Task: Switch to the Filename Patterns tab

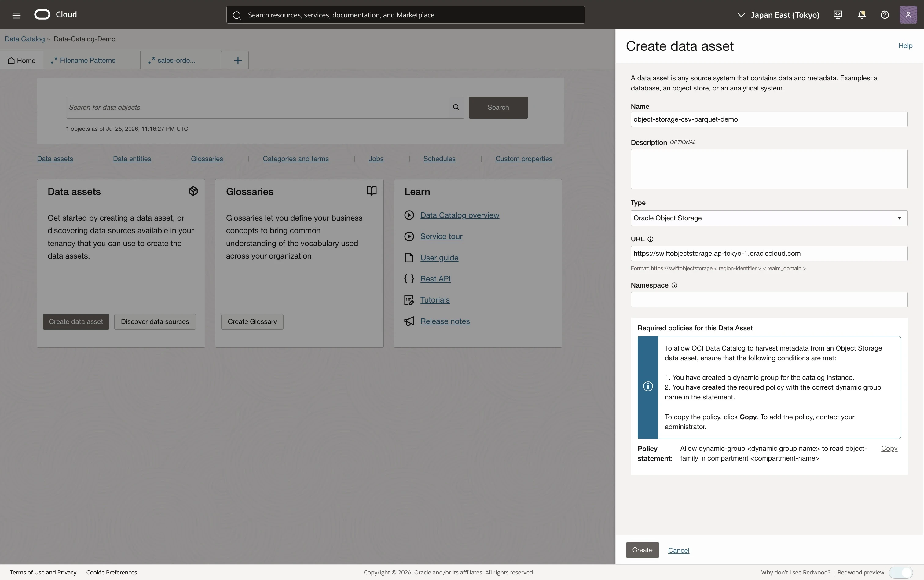Action: click(92, 61)
